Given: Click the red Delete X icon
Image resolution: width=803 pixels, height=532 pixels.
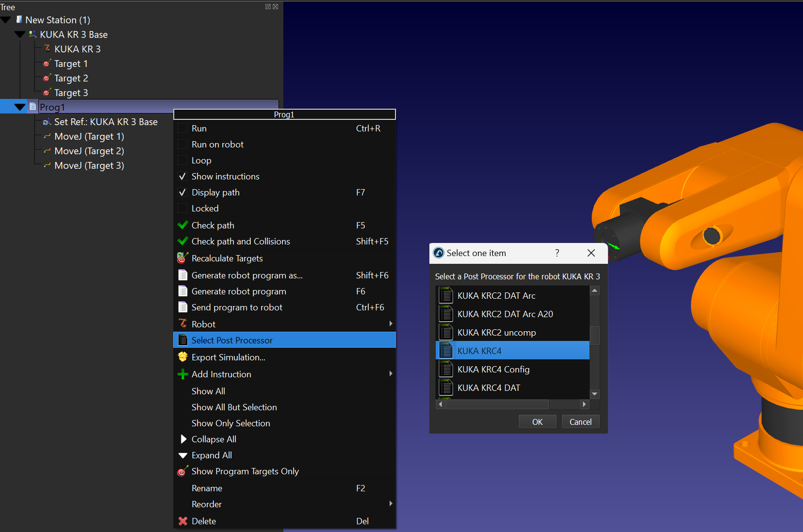Looking at the screenshot, I should [x=183, y=521].
